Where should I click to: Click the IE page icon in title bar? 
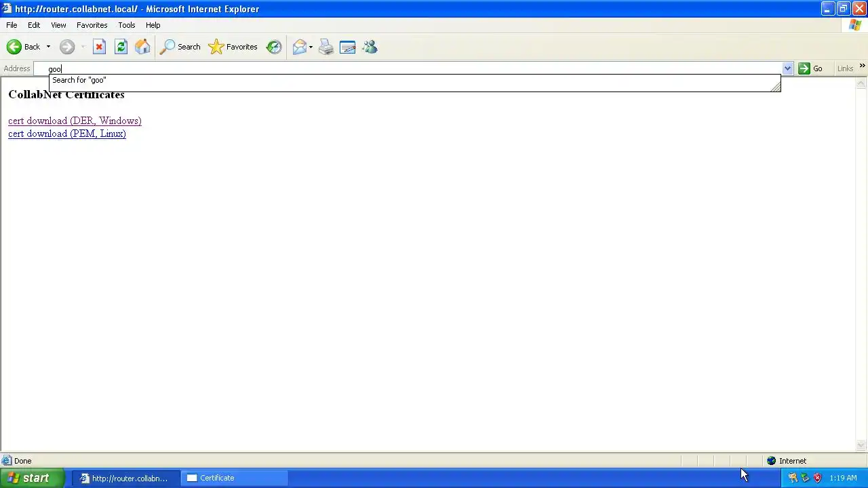(6, 9)
